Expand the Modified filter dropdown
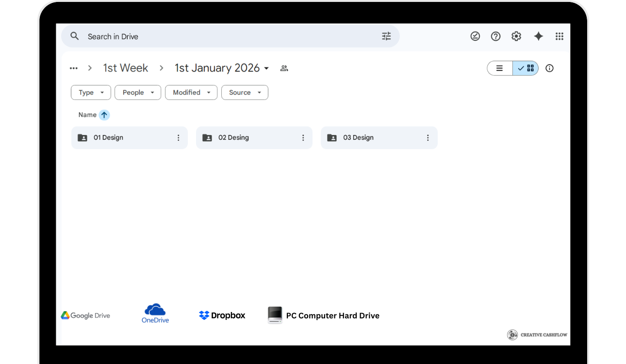This screenshot has width=626, height=364. click(191, 92)
